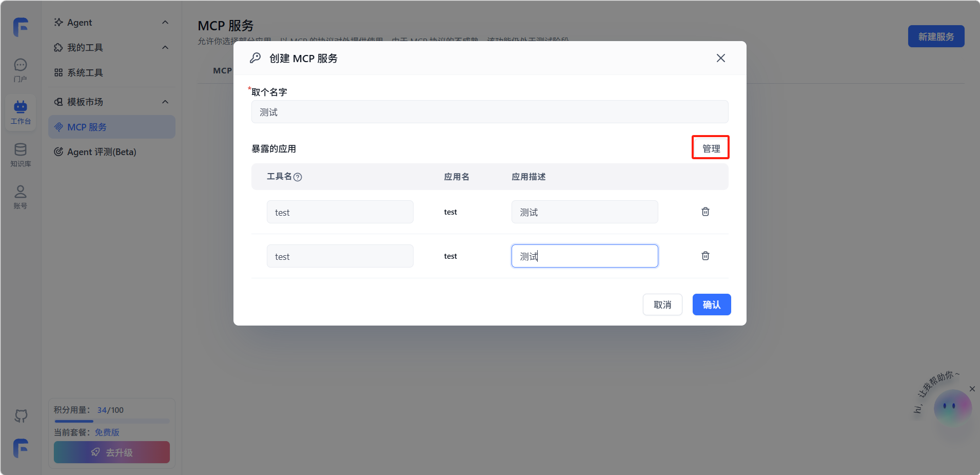The height and width of the screenshot is (475, 980).
Task: Dismiss the assistant helper bubble
Action: click(972, 389)
